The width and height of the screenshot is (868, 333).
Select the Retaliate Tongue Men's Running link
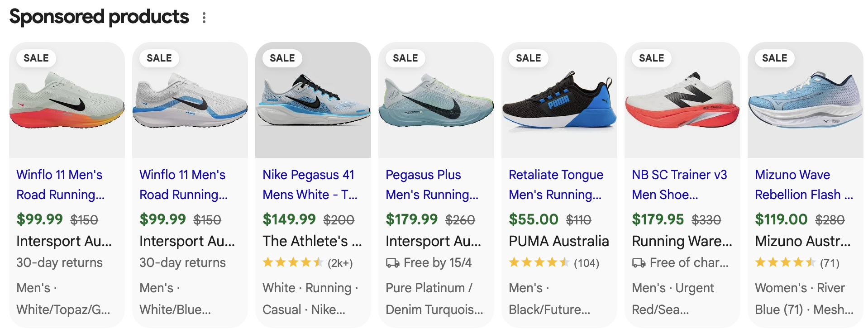[x=556, y=185]
